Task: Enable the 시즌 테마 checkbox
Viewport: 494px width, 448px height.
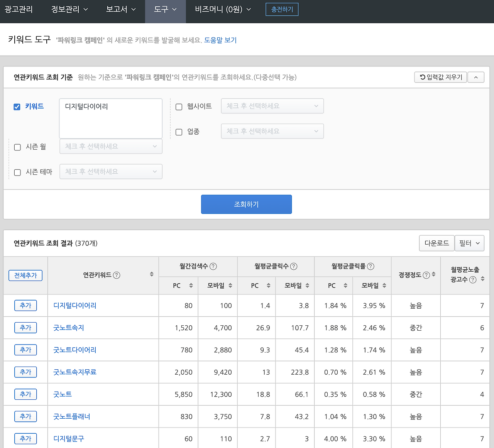Action: 17,172
